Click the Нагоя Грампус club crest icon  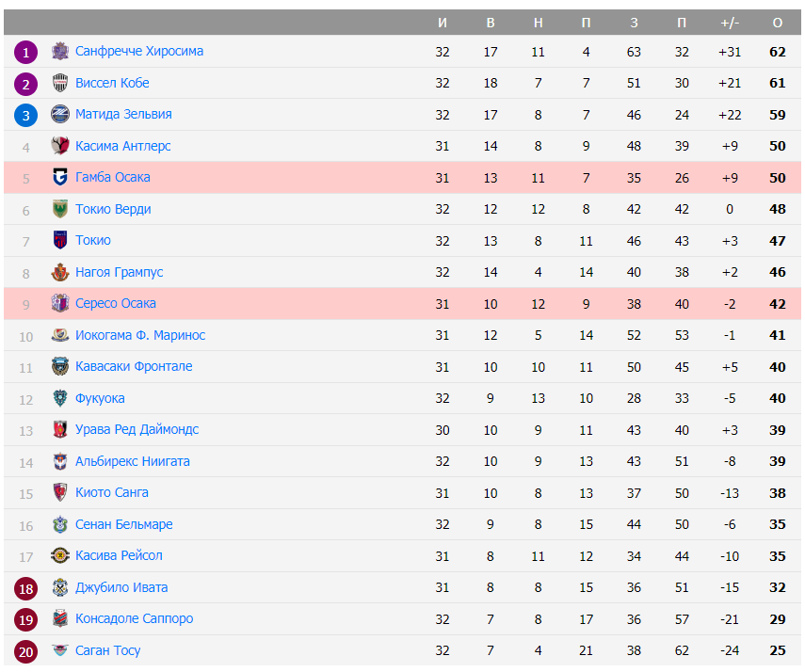[x=60, y=272]
